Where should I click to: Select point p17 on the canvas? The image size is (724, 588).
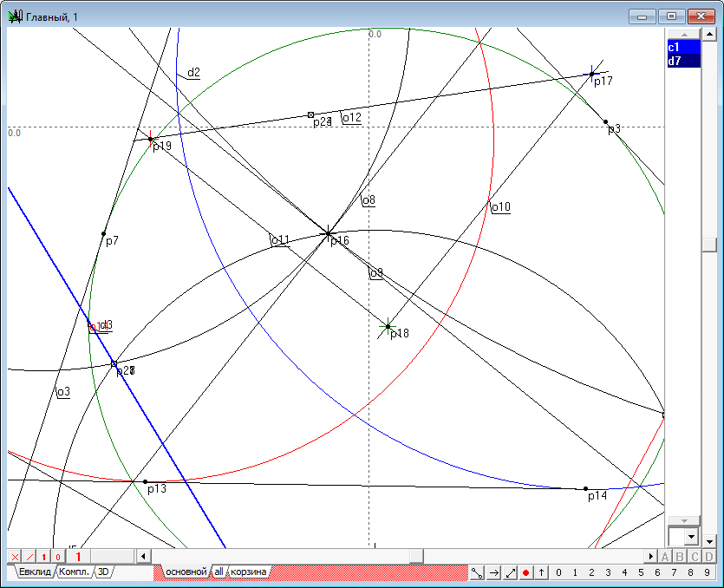591,74
